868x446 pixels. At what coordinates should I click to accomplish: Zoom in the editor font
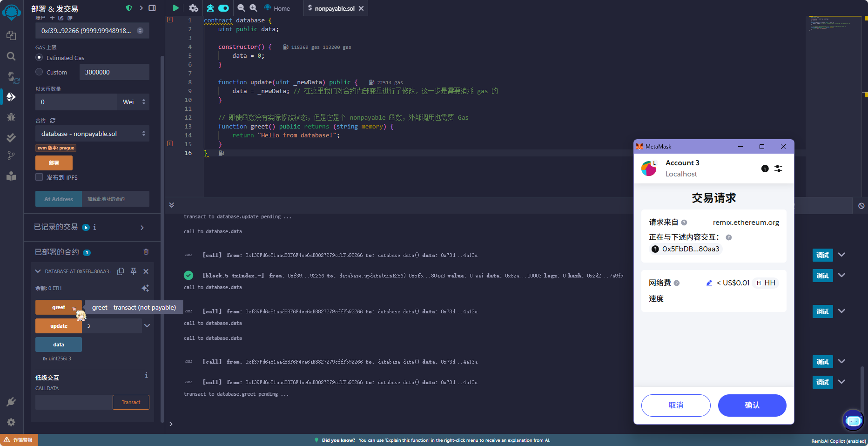coord(253,8)
